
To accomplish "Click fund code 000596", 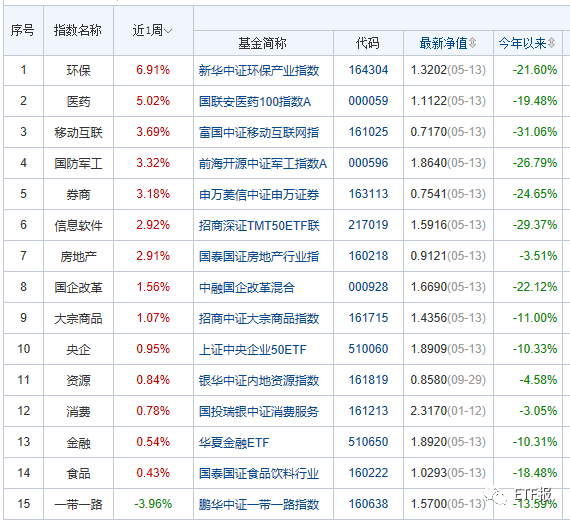I will (x=368, y=163).
